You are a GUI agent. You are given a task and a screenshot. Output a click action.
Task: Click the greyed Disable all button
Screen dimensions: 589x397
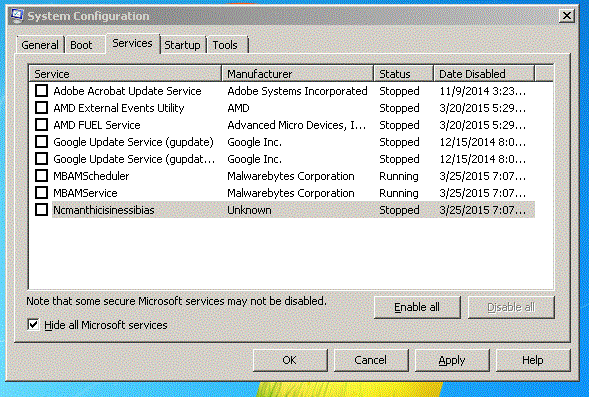click(x=511, y=307)
